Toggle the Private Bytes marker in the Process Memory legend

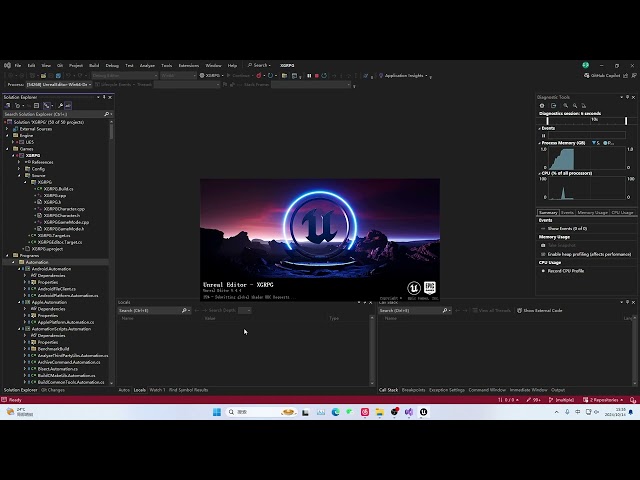pyautogui.click(x=605, y=143)
